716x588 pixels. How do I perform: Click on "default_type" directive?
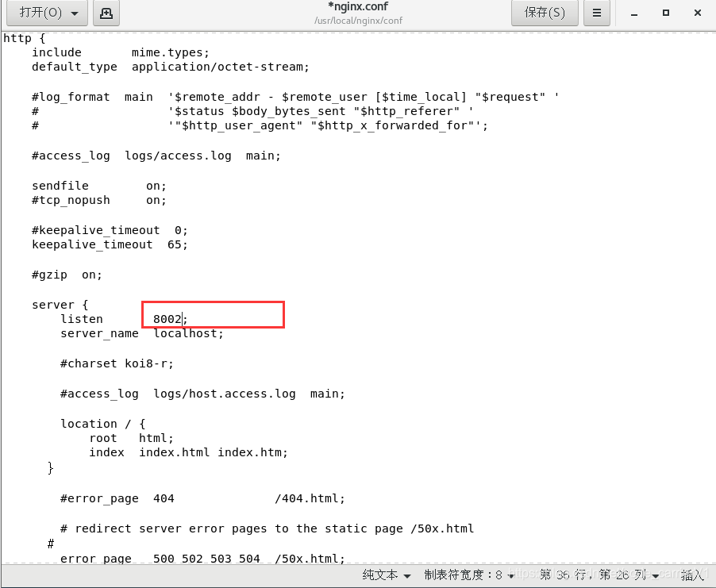coord(75,67)
